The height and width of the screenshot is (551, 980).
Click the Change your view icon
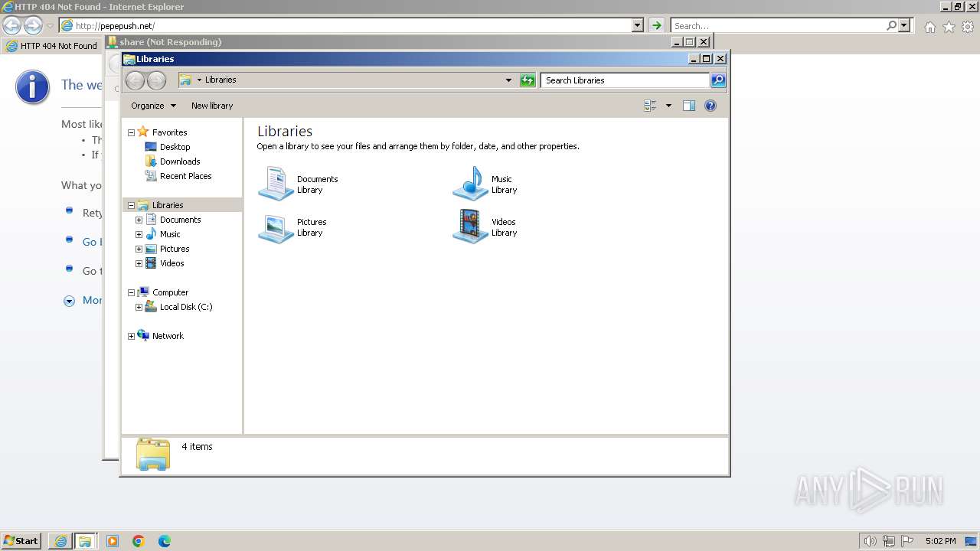click(650, 106)
